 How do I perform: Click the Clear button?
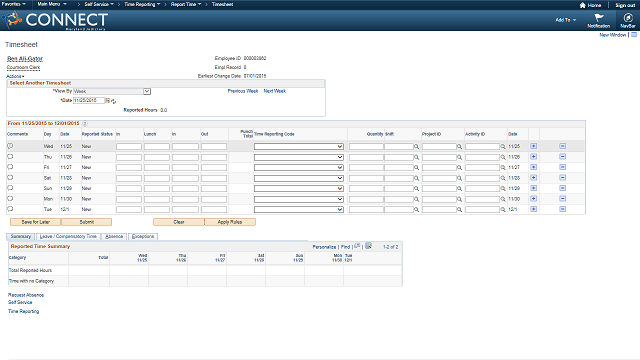[179, 222]
